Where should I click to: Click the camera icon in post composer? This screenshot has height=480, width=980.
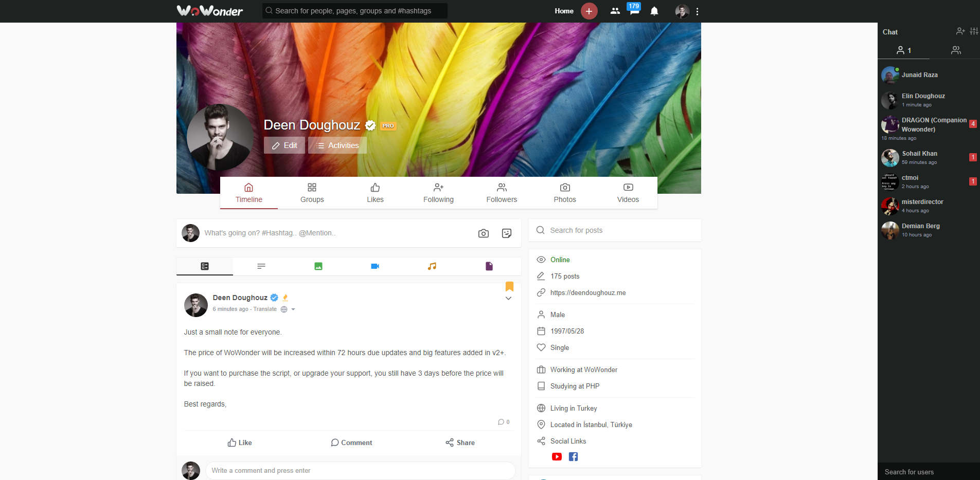click(484, 233)
